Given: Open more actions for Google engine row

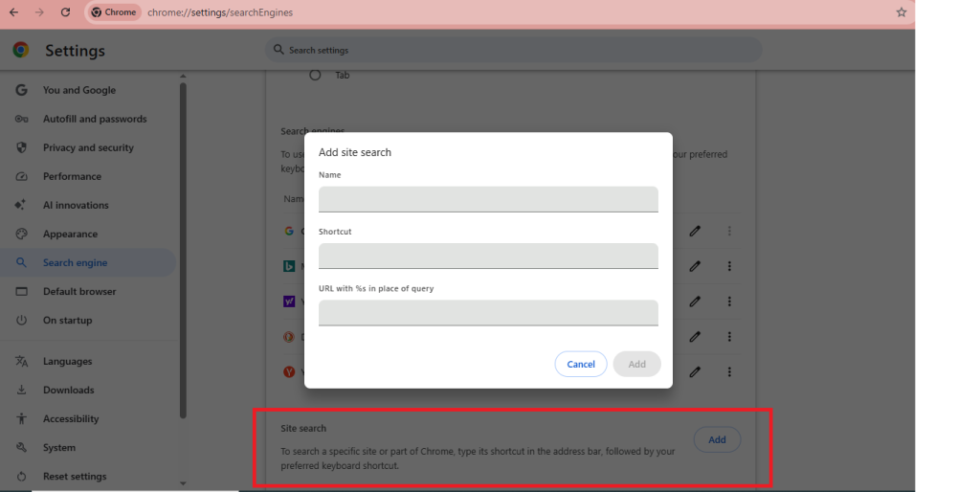Looking at the screenshot, I should pos(729,232).
